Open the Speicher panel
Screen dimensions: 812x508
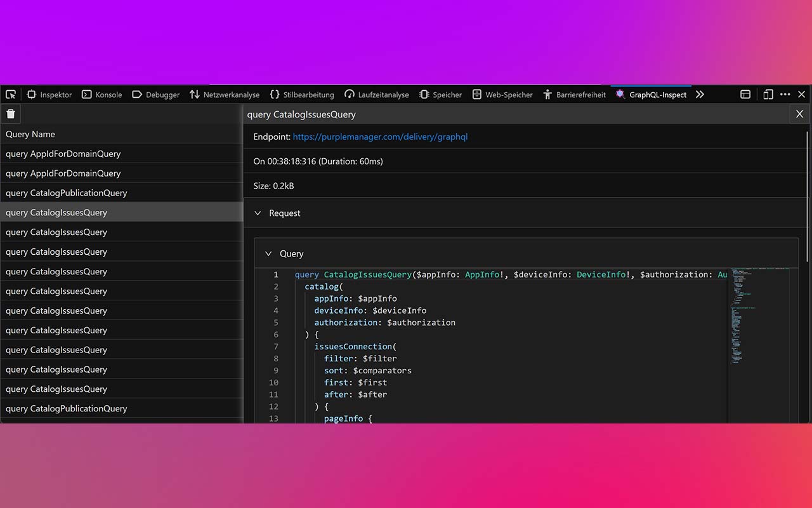441,94
